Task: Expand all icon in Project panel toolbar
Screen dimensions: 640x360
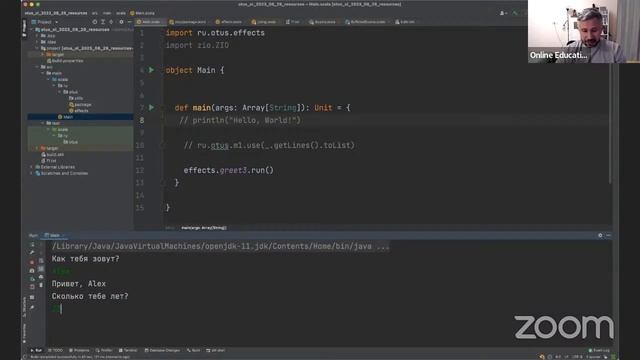Action: (103, 22)
